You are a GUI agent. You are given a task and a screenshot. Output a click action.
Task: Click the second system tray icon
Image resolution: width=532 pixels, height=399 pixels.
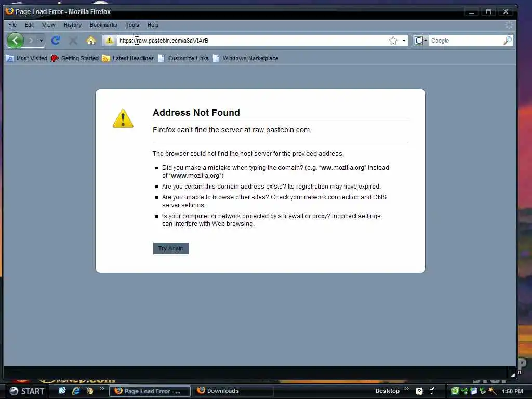click(464, 391)
